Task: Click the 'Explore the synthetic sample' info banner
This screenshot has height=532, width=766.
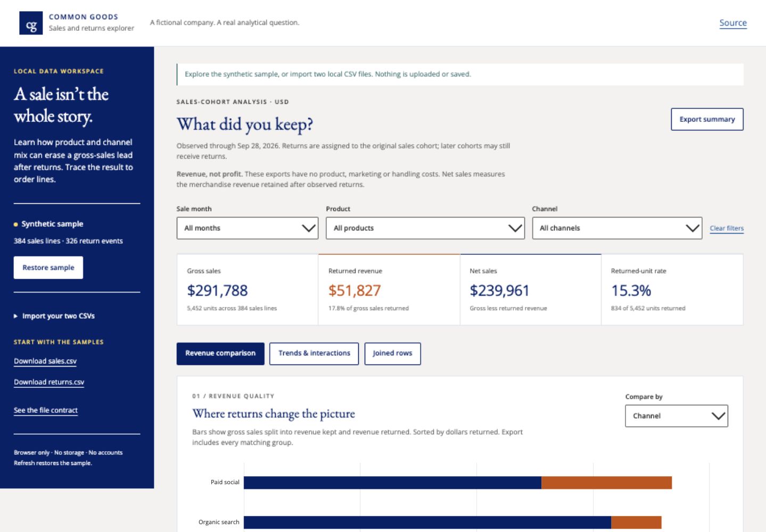Action: pyautogui.click(x=460, y=74)
